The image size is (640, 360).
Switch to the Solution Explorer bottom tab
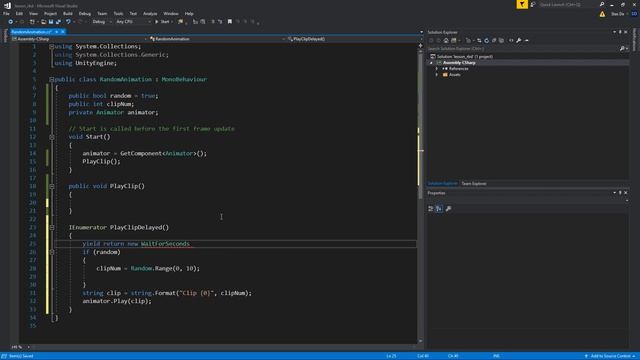pyautogui.click(x=442, y=184)
